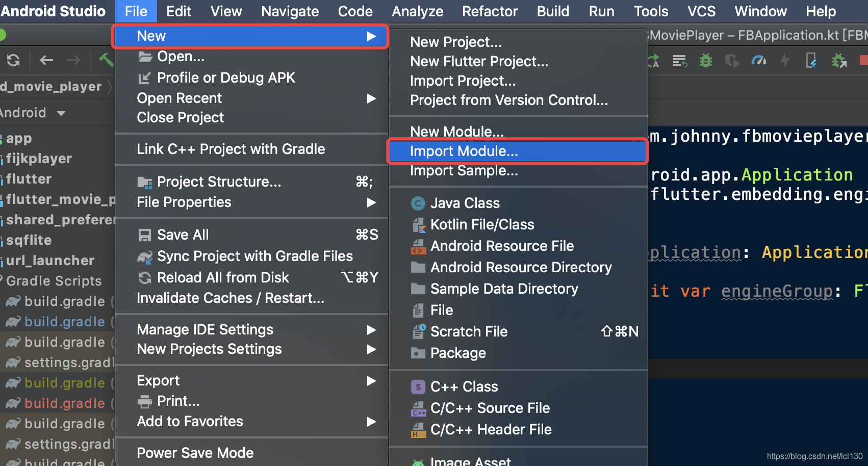
Task: Click the Flutter Attach phone icon
Action: (811, 61)
